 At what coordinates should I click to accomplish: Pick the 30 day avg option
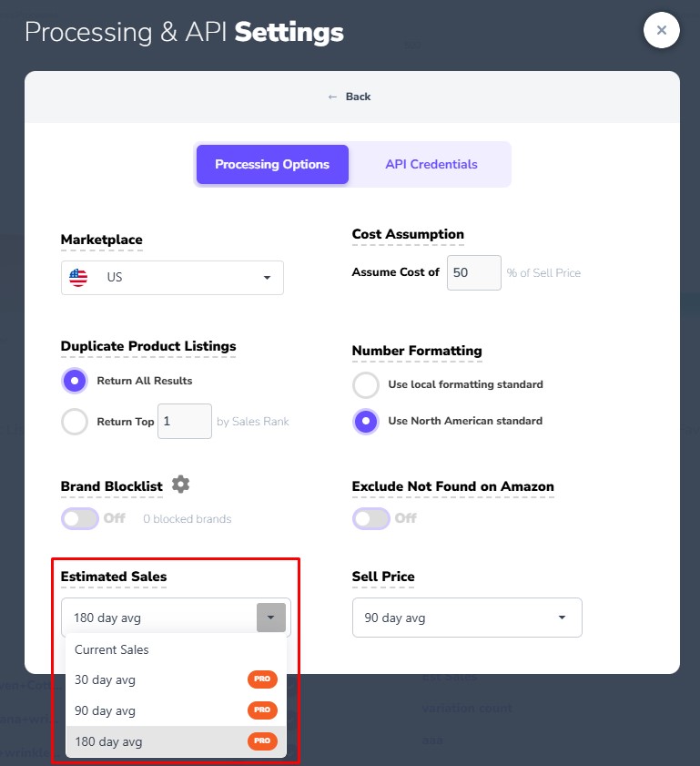click(106, 679)
